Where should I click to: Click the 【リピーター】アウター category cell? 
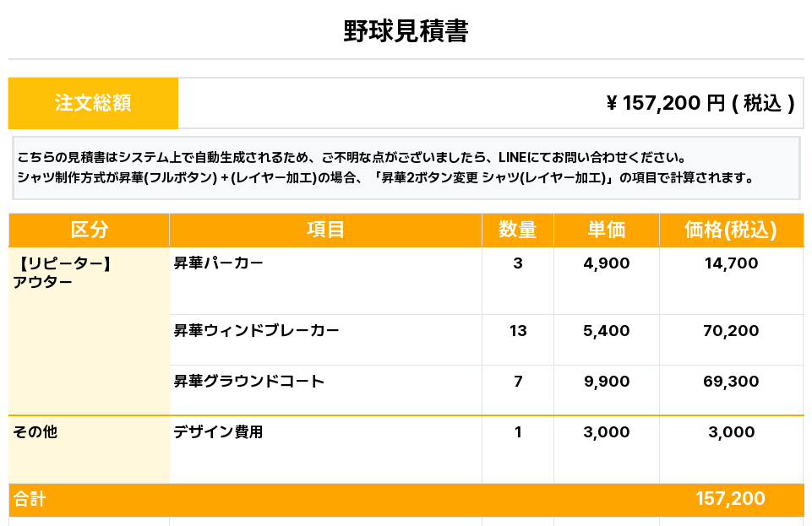tap(63, 273)
